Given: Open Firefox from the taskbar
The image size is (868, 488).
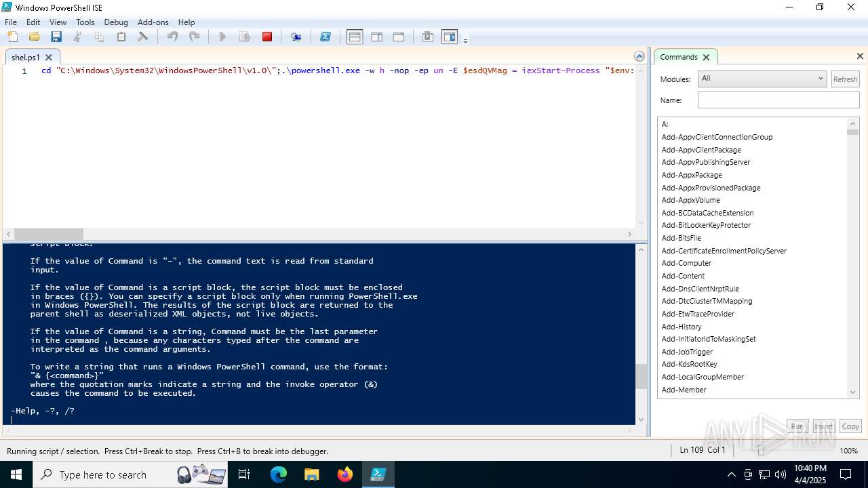Looking at the screenshot, I should (344, 474).
